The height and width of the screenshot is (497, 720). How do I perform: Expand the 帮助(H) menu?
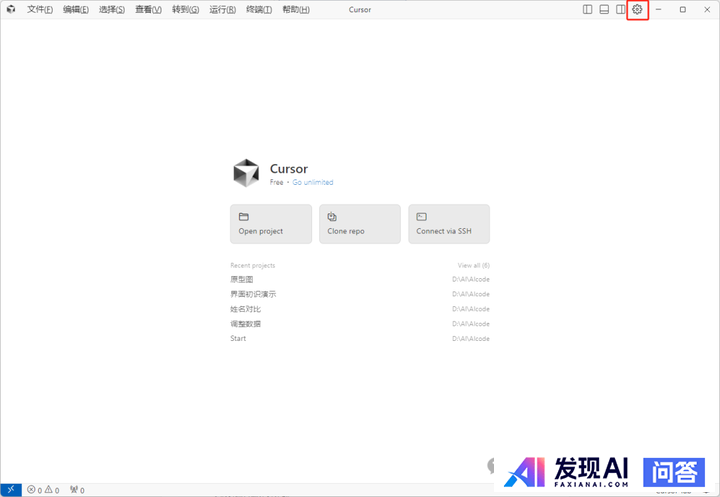pyautogui.click(x=296, y=10)
